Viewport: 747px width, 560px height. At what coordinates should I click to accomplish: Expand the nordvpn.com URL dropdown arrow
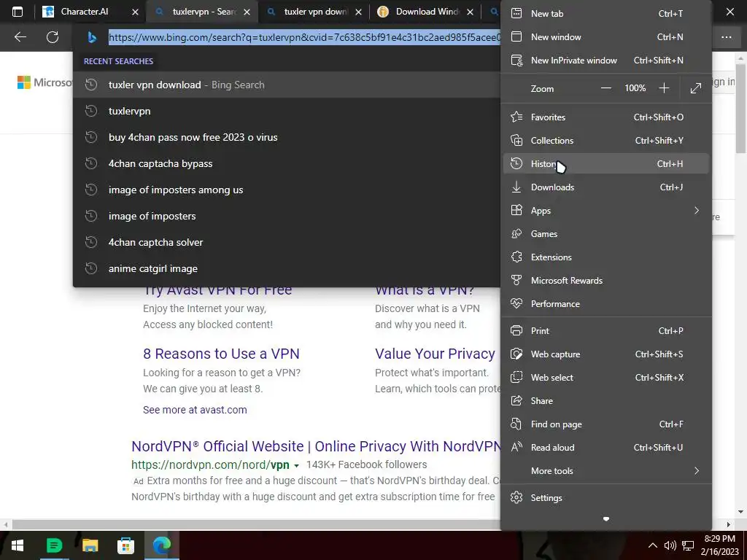click(x=296, y=466)
